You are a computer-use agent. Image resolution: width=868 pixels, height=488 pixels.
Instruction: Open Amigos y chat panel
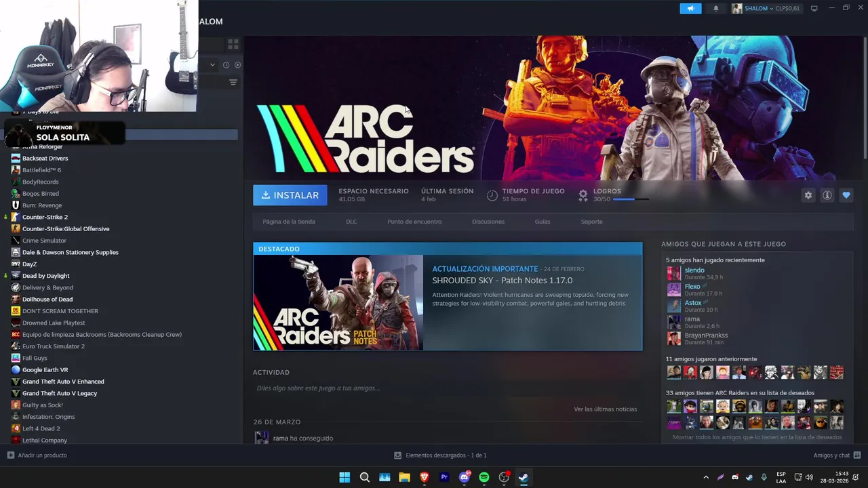(837, 455)
